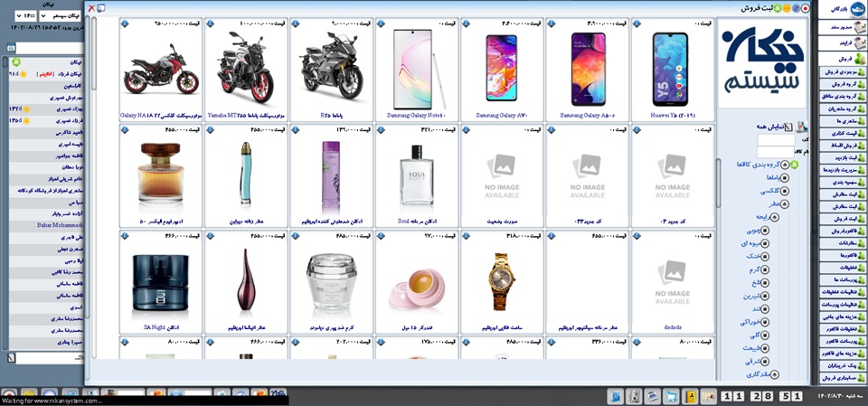Viewport: 868px width, 406px height.
Task: Click the map pin icon in bottom bar
Action: (x=708, y=395)
